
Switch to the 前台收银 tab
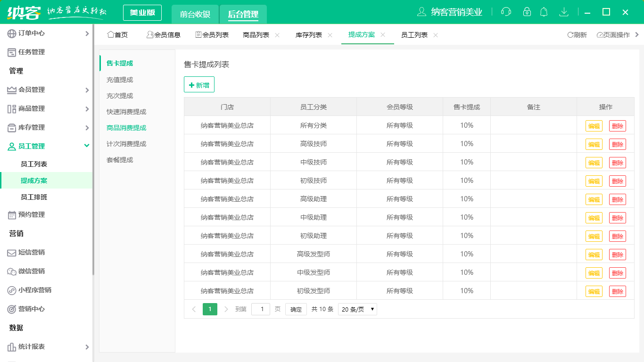(x=195, y=14)
